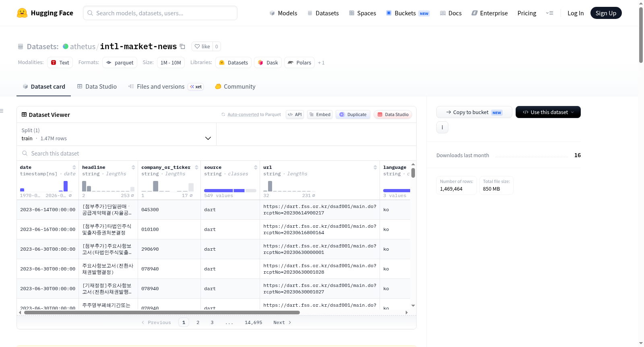
Task: Open the Datasets nav item
Action: [323, 13]
